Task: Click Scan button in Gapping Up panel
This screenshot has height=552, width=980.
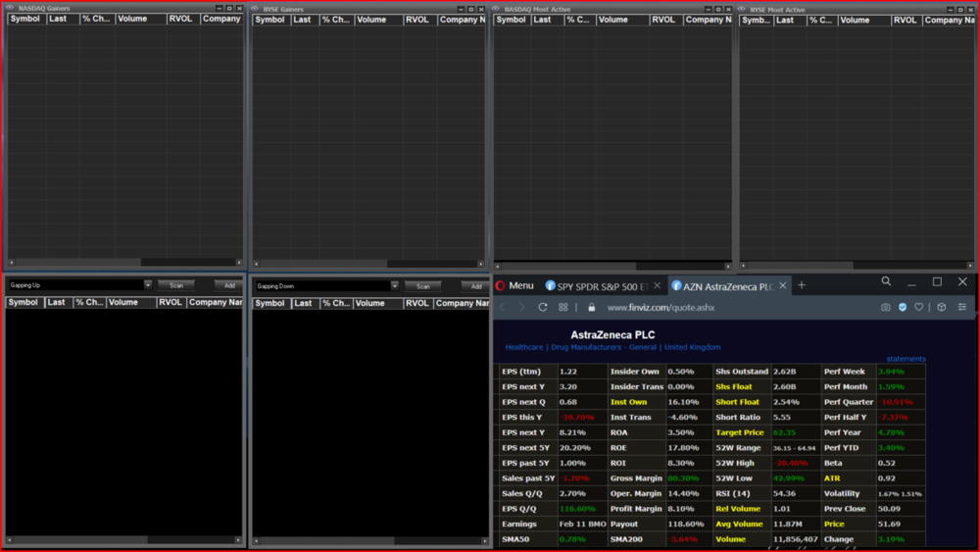Action: 176,285
